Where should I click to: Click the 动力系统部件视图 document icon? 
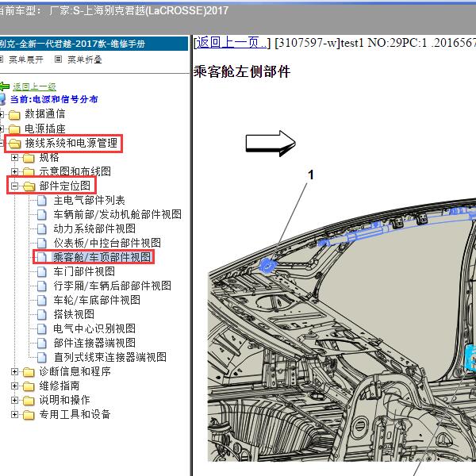[41, 229]
